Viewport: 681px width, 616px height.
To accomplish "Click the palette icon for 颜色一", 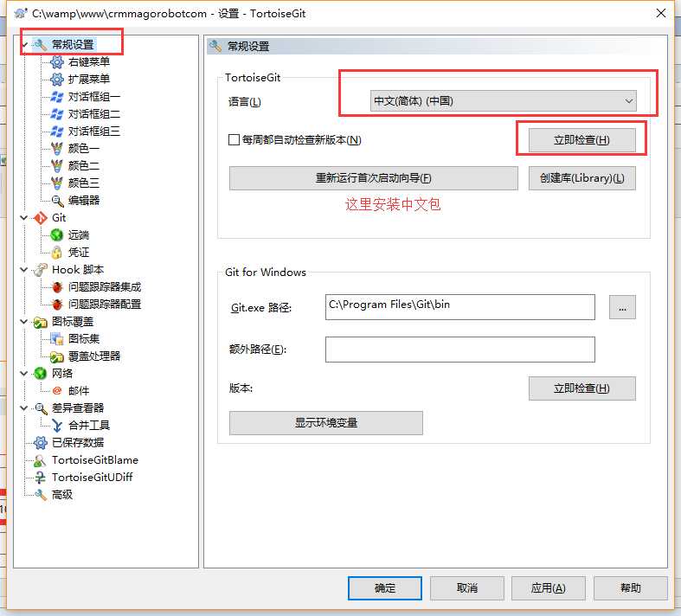I will [x=57, y=149].
